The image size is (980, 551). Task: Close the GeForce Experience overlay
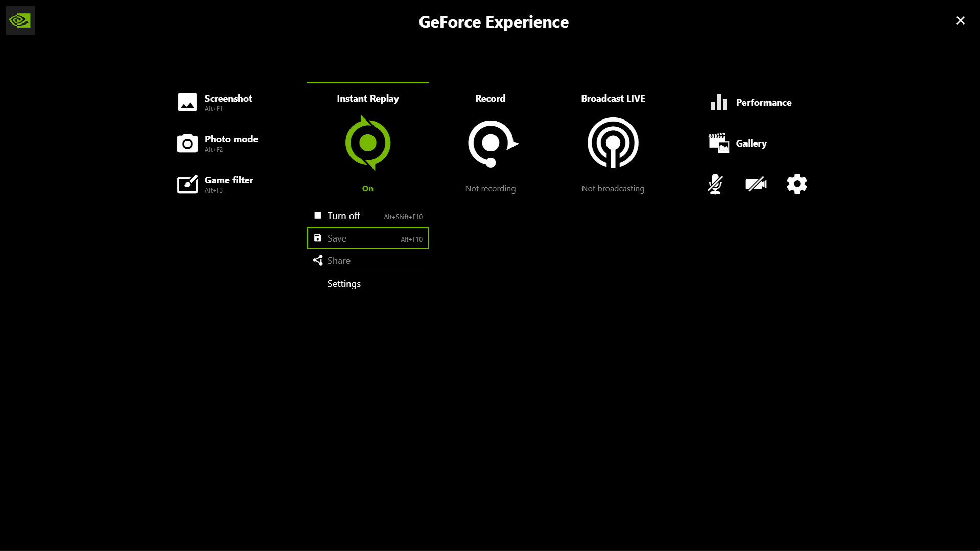pos(961,20)
